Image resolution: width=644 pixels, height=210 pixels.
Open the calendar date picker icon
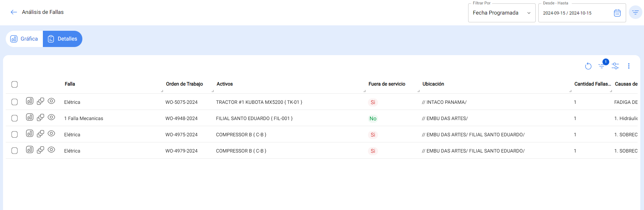coord(617,13)
